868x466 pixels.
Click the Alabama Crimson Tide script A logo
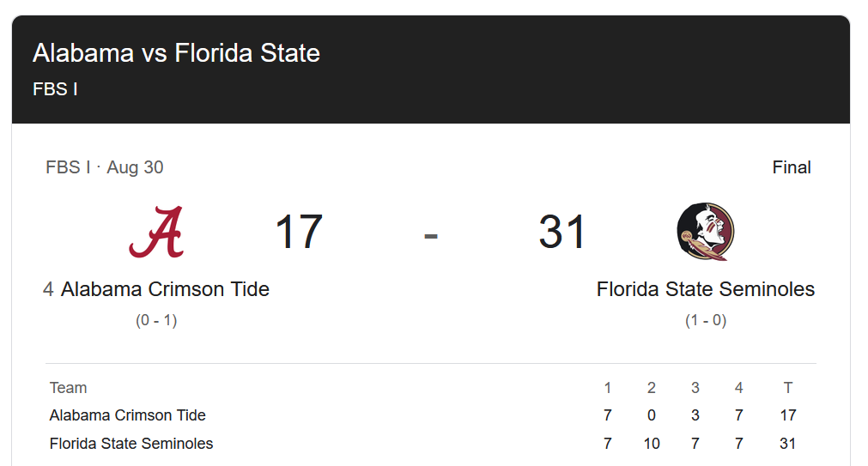[x=156, y=232]
